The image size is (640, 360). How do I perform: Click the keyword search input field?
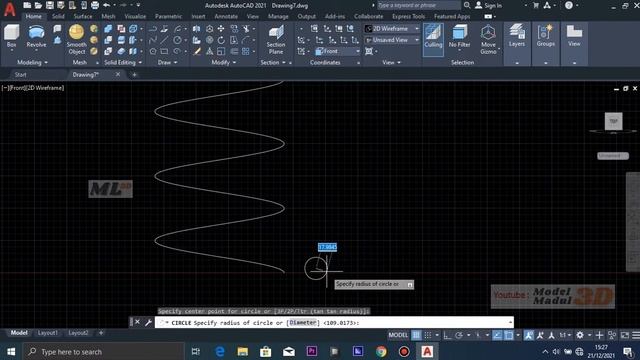[418, 5]
